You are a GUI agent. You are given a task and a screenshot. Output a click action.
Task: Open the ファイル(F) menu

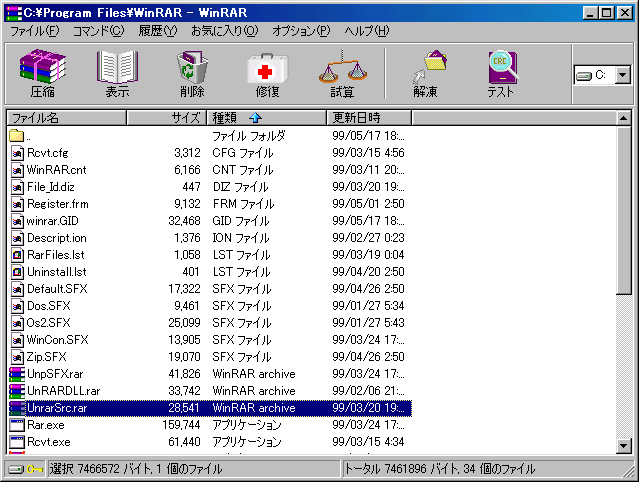[35, 31]
